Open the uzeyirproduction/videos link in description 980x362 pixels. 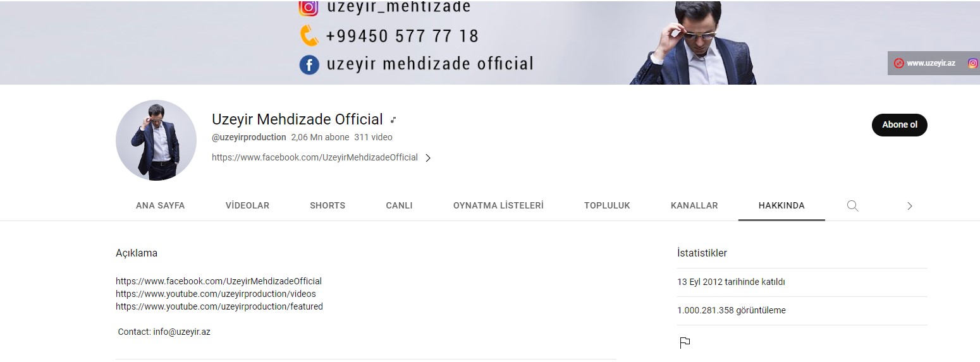click(216, 294)
